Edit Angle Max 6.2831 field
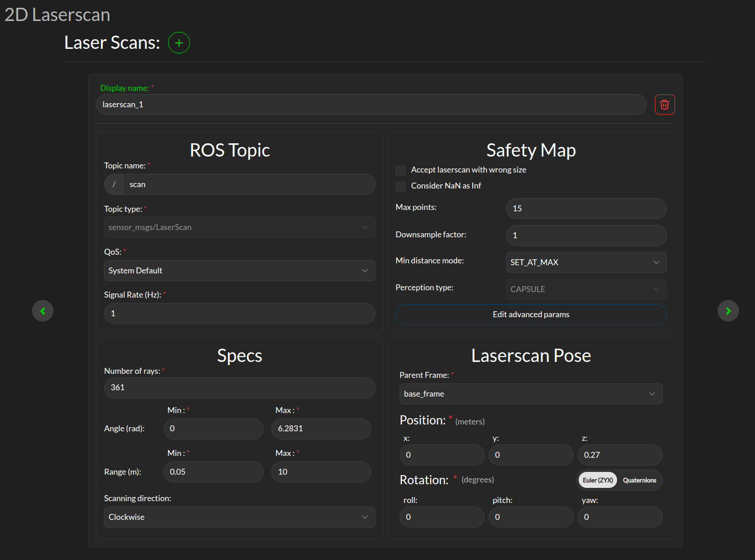This screenshot has height=560, width=755. click(x=321, y=429)
